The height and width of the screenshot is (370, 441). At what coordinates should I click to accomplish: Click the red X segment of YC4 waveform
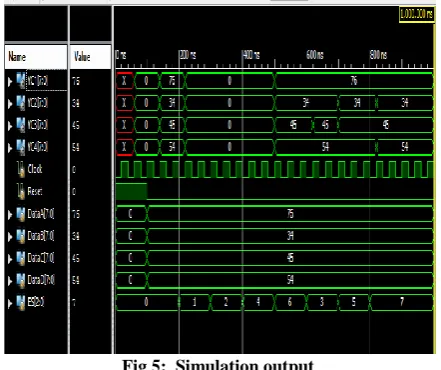click(125, 147)
